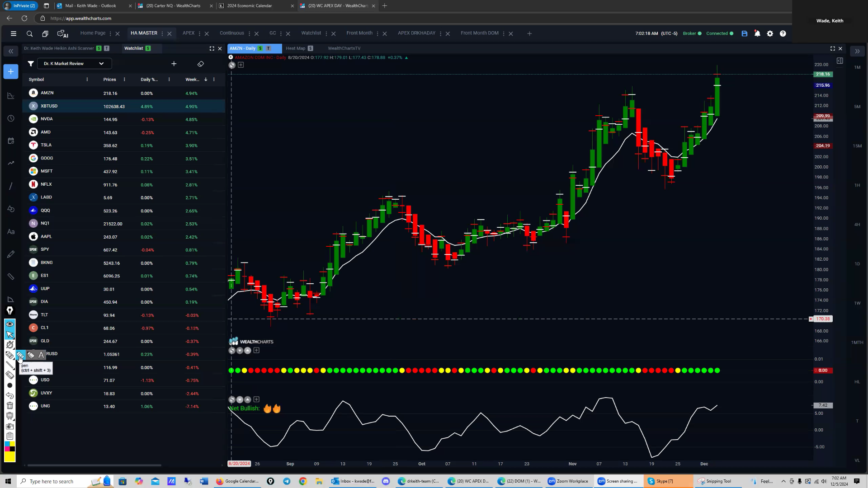Click the eraser icon in watchlist toolbar
Viewport: 868px width, 488px height.
[x=201, y=64]
